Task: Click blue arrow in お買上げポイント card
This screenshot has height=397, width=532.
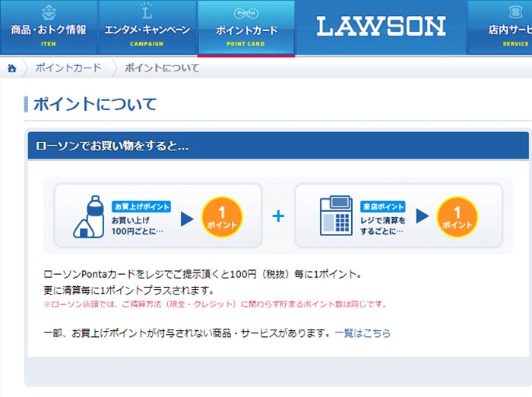Action: coord(187,219)
